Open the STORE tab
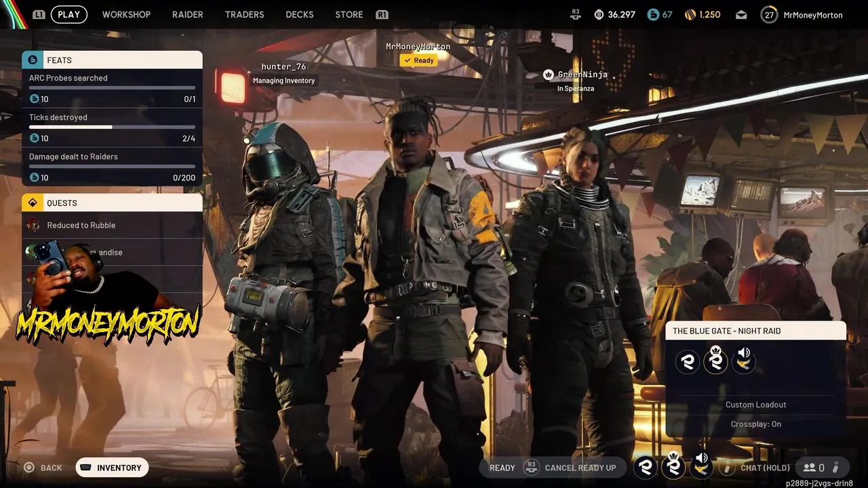Viewport: 868px width, 488px height. [349, 14]
